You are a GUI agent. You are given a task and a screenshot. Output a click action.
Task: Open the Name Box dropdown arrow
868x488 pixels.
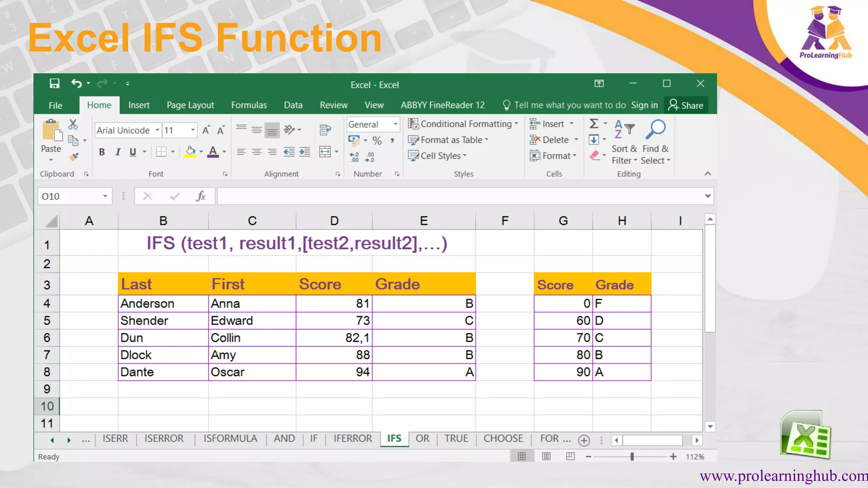[105, 196]
